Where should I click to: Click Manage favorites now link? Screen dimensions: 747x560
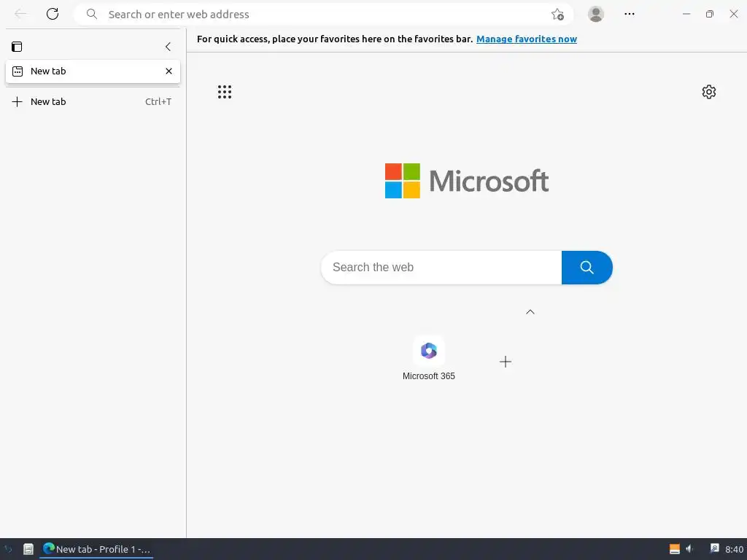pyautogui.click(x=527, y=39)
